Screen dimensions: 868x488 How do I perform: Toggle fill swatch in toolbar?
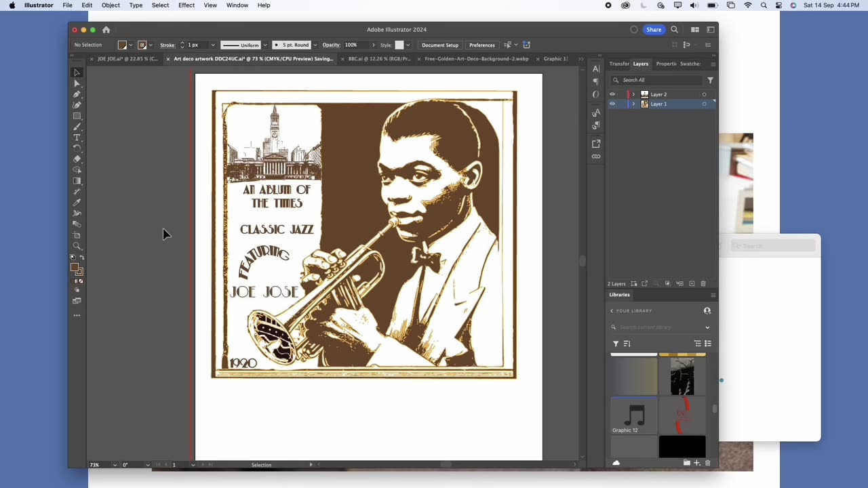coord(75,268)
